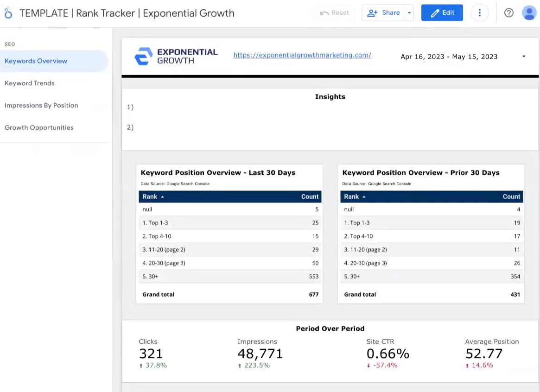Click the Share button with person icon
The width and height of the screenshot is (540, 392).
[x=383, y=13]
